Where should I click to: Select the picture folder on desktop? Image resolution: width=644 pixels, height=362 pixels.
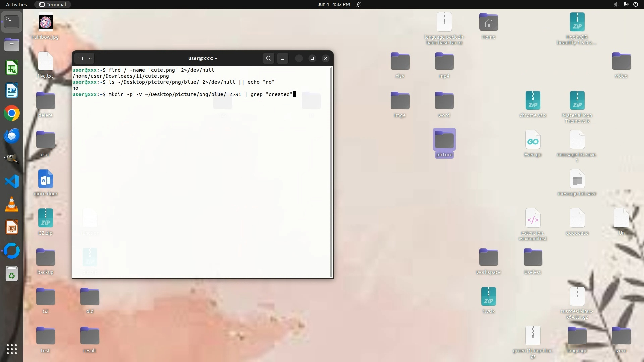pos(444,141)
